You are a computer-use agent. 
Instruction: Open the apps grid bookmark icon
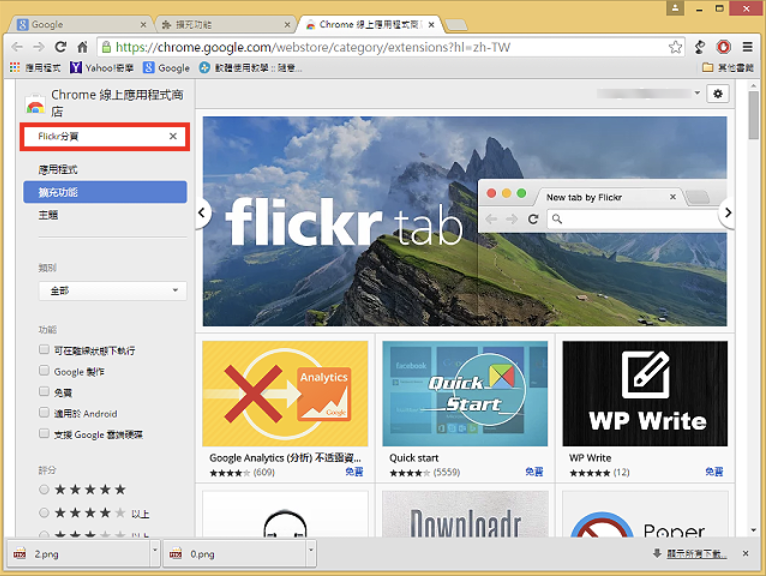(x=15, y=68)
